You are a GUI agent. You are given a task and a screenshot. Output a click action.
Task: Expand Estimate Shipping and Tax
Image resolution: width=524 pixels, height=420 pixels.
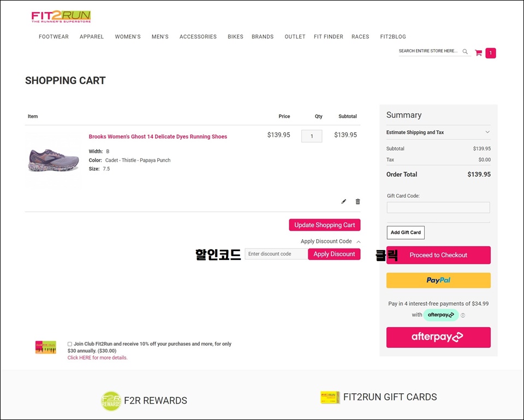pos(487,132)
